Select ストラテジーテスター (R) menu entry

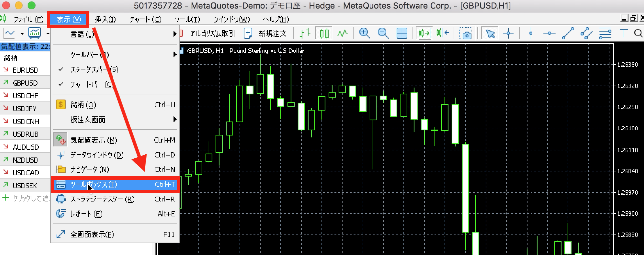[115, 199]
